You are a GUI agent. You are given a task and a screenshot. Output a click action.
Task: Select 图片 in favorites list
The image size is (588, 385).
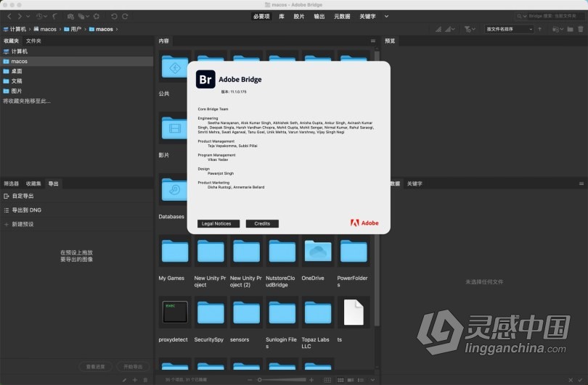77,91
